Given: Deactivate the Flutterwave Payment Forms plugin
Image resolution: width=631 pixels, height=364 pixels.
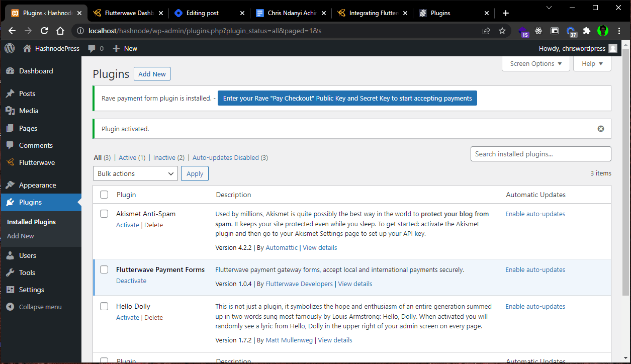Looking at the screenshot, I should click(131, 281).
